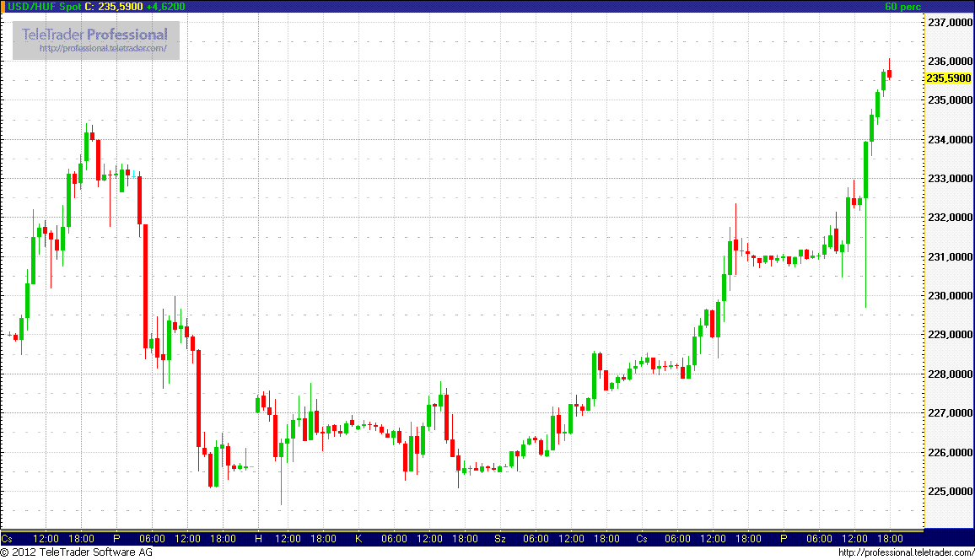
Task: Click the 227,0000 price axis label
Action: pos(951,412)
